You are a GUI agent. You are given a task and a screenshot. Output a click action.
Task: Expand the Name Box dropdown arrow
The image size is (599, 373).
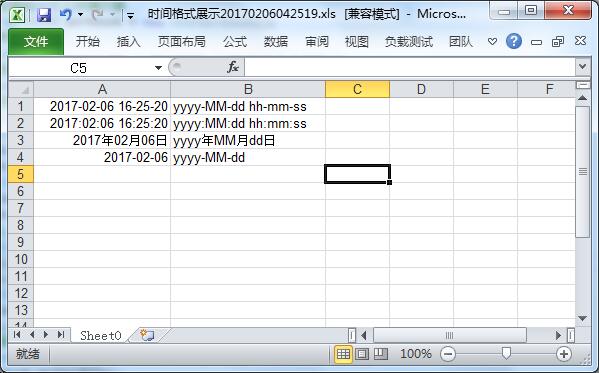click(158, 68)
